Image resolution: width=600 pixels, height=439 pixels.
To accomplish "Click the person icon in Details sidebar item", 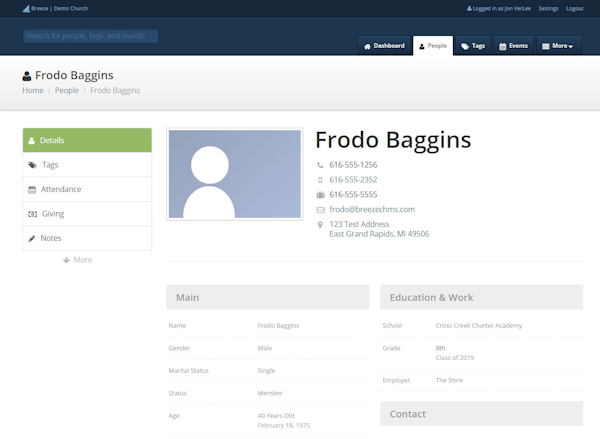I will [x=31, y=140].
